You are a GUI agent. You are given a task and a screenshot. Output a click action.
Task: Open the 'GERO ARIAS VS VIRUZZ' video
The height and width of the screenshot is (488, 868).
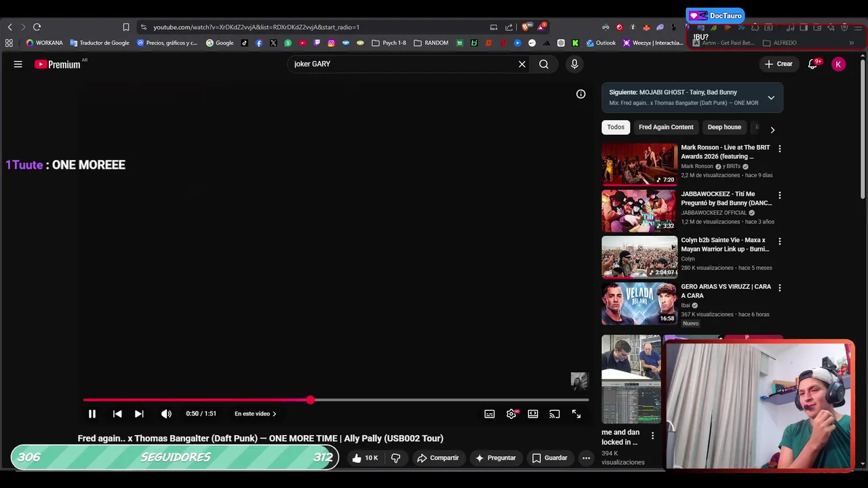(x=639, y=304)
